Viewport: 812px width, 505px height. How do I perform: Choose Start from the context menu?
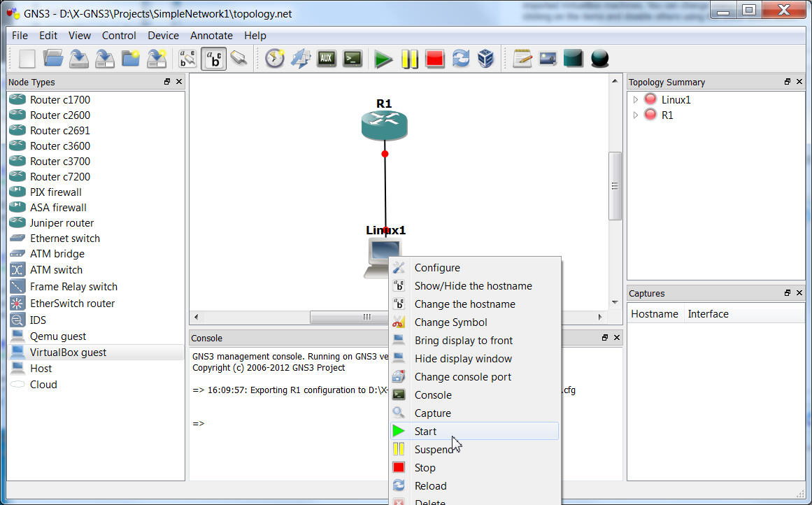coord(474,431)
